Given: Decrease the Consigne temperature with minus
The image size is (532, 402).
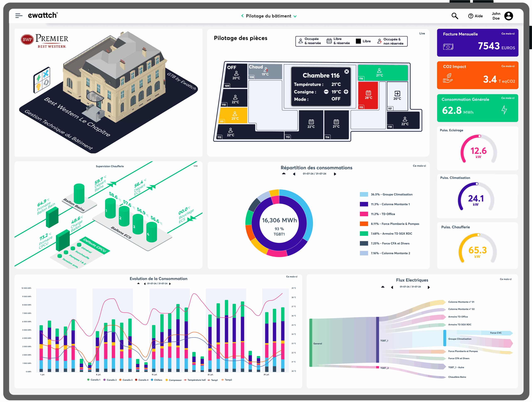Looking at the screenshot, I should click(326, 92).
